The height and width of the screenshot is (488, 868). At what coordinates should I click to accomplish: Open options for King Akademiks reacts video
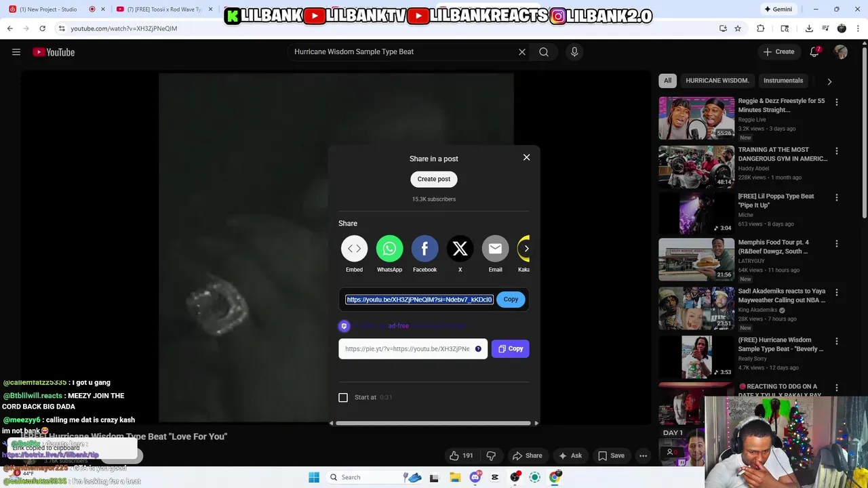pyautogui.click(x=836, y=292)
